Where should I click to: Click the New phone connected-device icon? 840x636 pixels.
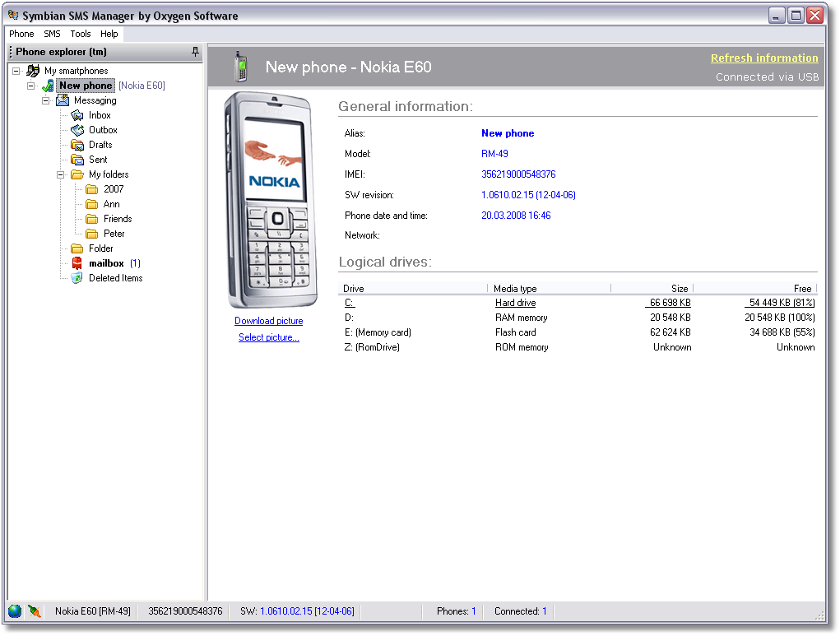pos(48,86)
